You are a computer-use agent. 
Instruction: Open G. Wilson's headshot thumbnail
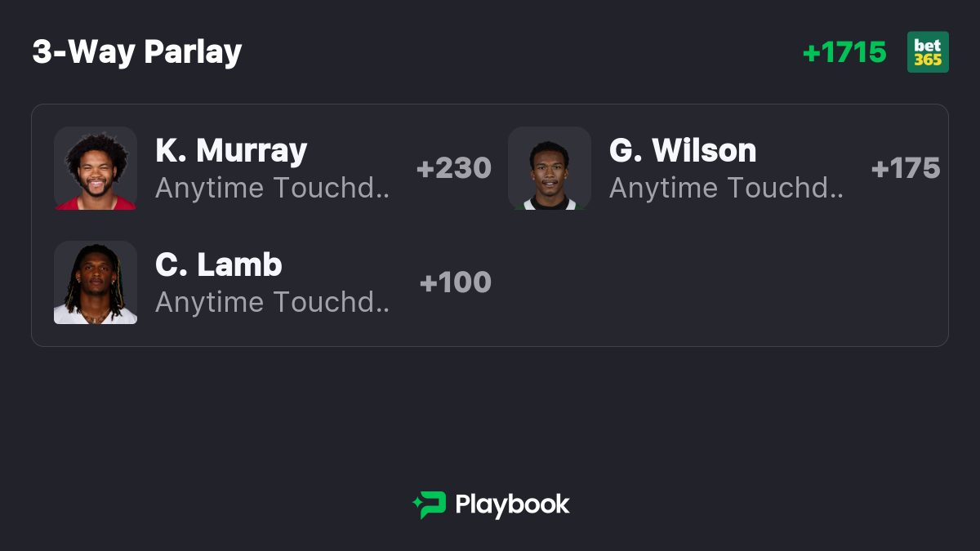pos(550,168)
